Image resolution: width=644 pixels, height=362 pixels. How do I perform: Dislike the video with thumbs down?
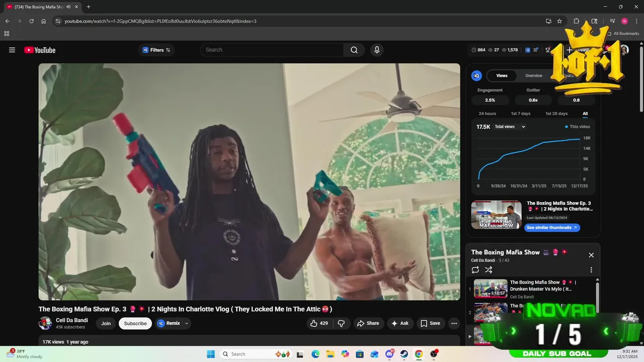click(x=341, y=323)
